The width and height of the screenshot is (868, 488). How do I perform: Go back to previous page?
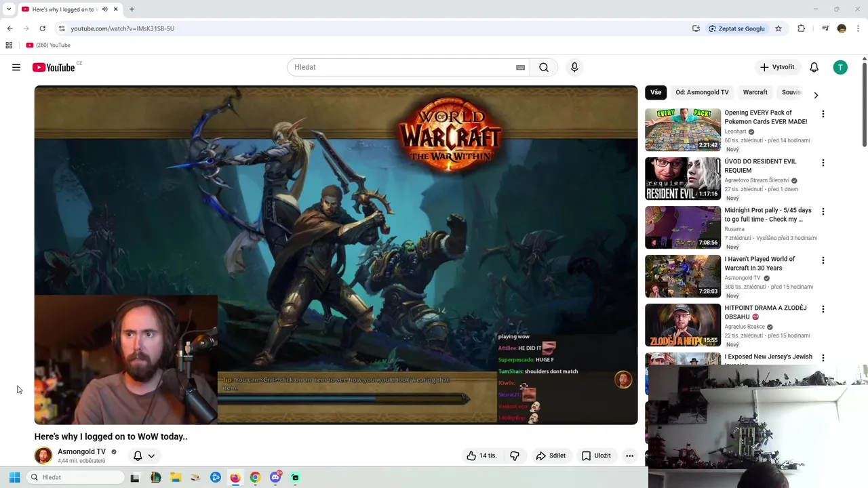[x=9, y=28]
